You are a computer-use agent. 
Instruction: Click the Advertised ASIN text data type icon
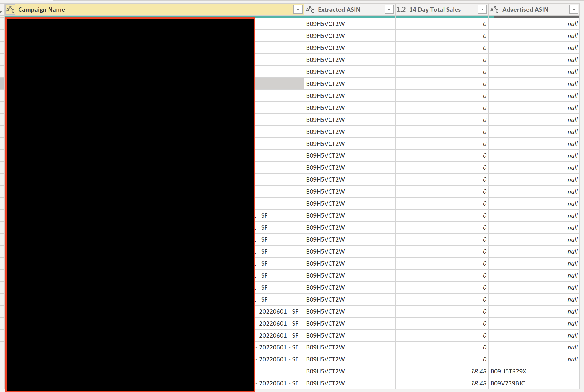coord(494,9)
